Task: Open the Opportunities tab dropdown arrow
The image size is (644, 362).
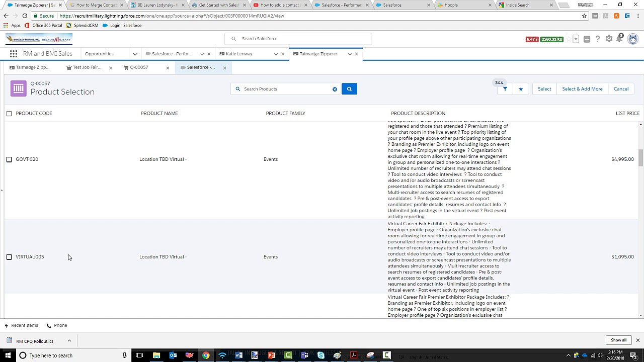Action: point(135,54)
